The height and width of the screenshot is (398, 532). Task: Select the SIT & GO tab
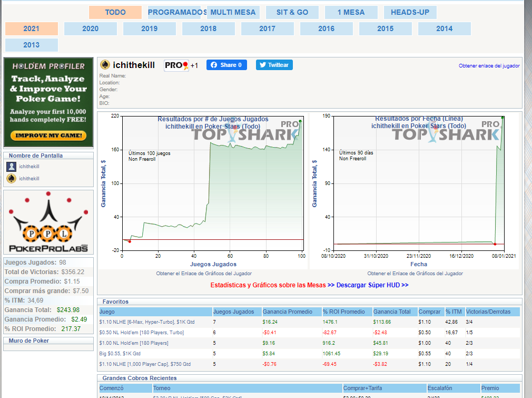point(292,12)
